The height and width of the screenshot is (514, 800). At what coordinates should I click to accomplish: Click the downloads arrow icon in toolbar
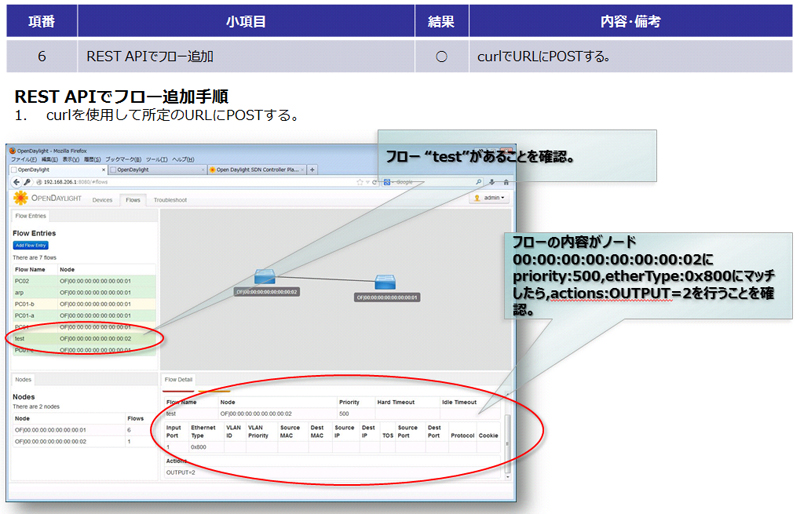coord(491,182)
